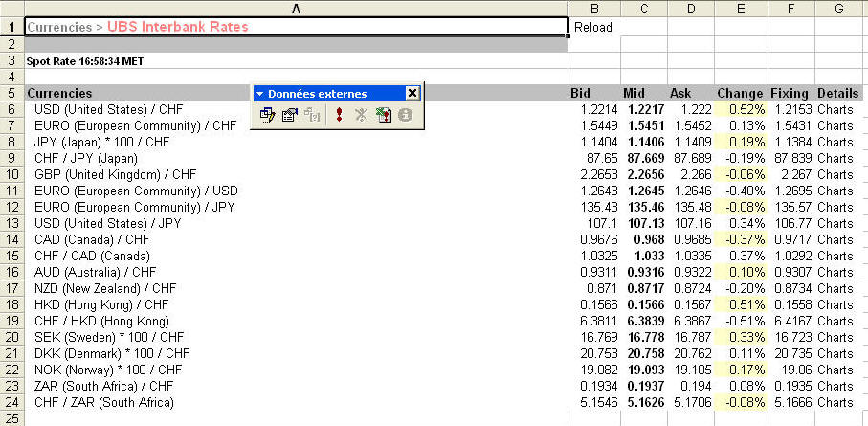The width and height of the screenshot is (868, 426).
Task: Click the greyed Refresh Status icon
Action: pos(405,115)
